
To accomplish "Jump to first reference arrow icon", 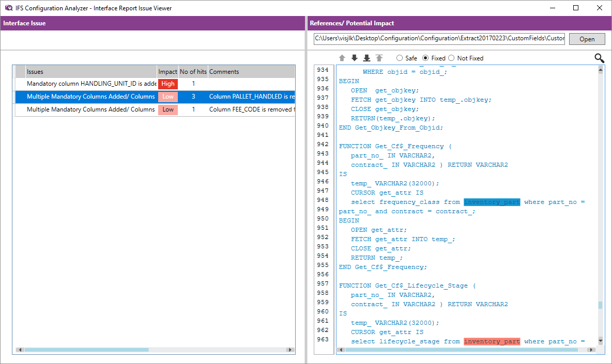I will 379,58.
